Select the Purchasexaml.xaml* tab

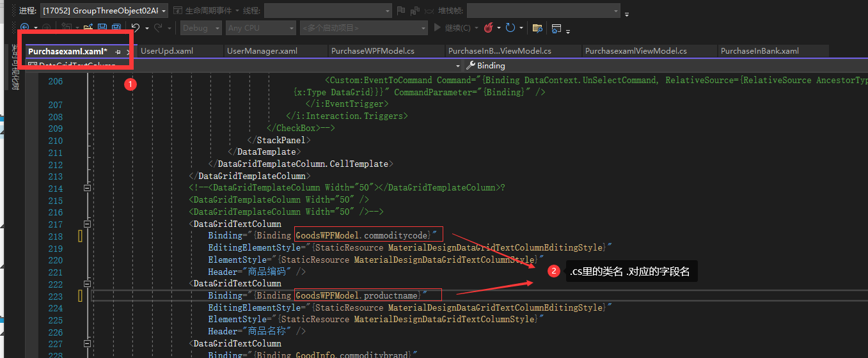tap(68, 51)
